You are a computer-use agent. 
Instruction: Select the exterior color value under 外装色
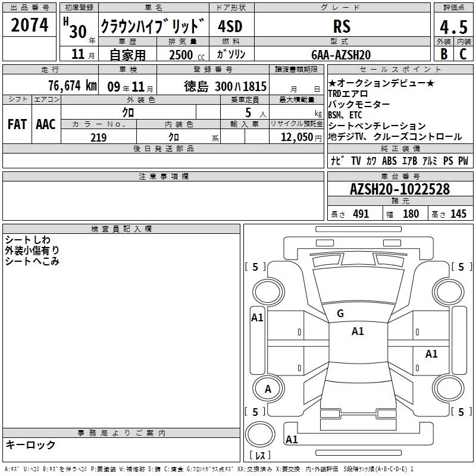tap(128, 112)
